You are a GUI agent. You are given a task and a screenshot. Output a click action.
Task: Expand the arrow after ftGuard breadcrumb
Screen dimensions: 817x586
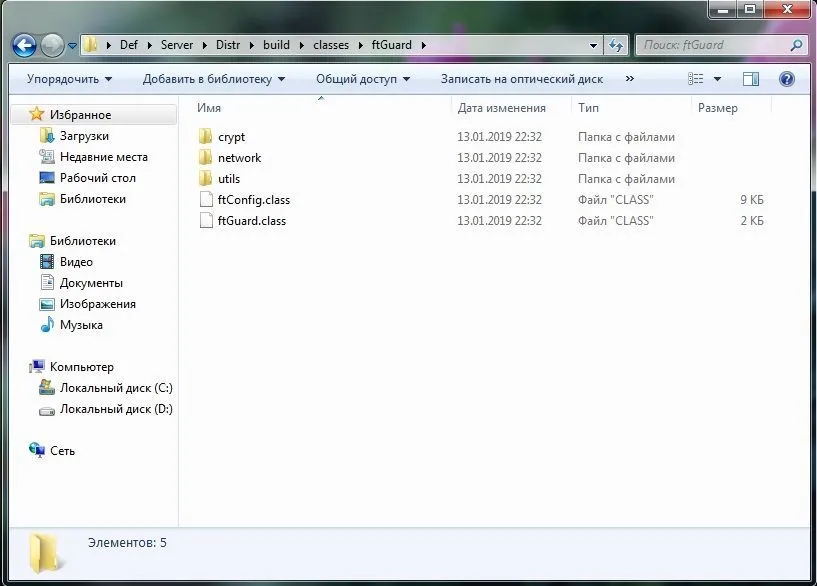(424, 46)
